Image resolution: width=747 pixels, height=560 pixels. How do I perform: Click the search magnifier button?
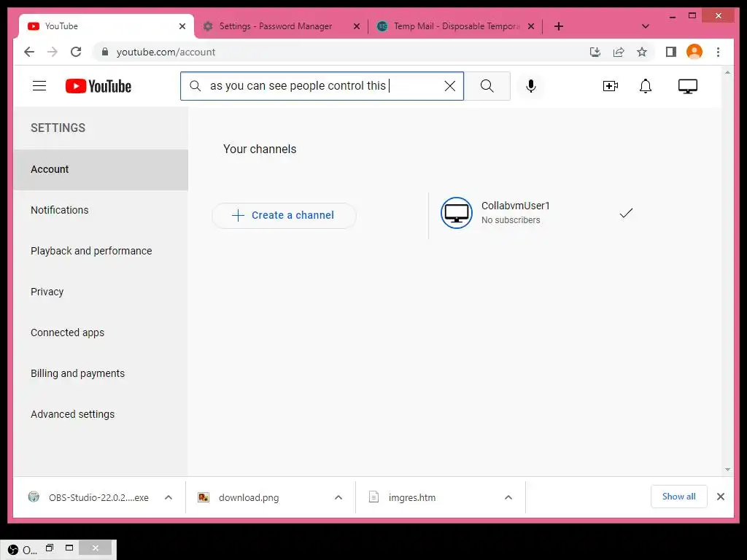point(487,86)
